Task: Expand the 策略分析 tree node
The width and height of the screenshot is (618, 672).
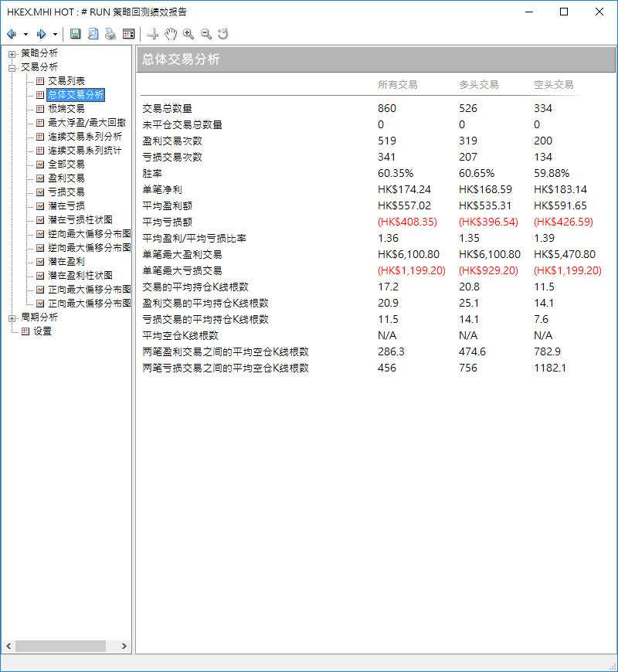Action: pos(12,53)
